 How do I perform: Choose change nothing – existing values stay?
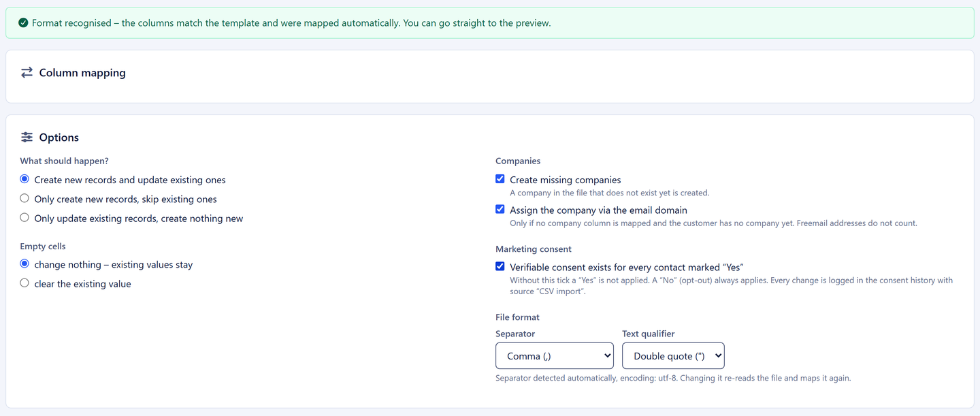click(24, 263)
